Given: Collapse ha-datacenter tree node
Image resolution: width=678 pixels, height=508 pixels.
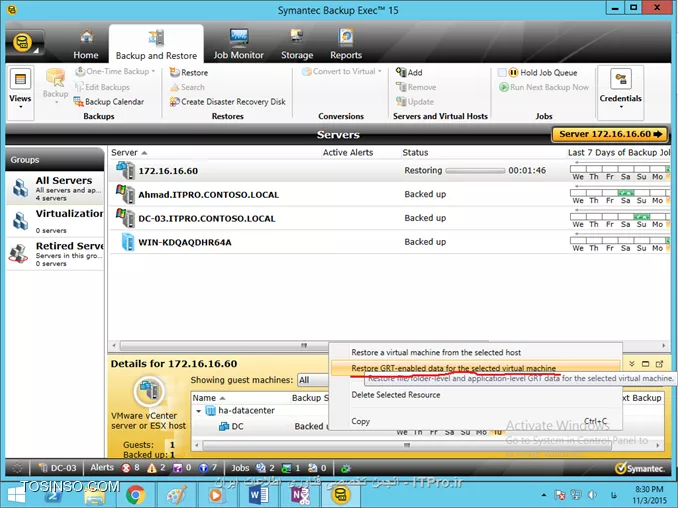Looking at the screenshot, I should coord(198,411).
